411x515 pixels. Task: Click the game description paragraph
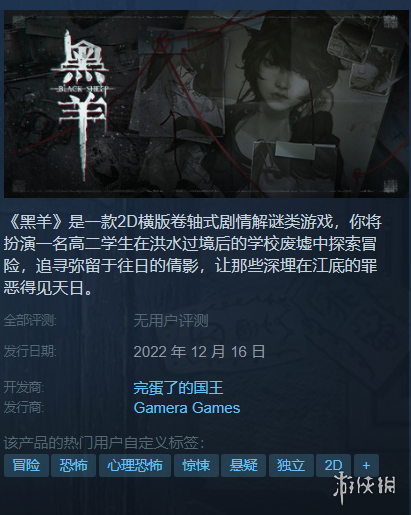pyautogui.click(x=192, y=255)
